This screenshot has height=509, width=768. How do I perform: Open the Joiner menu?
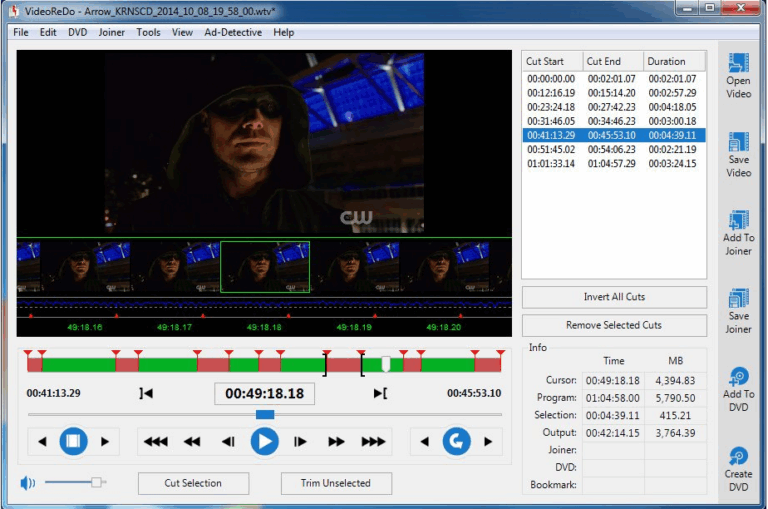coord(112,32)
